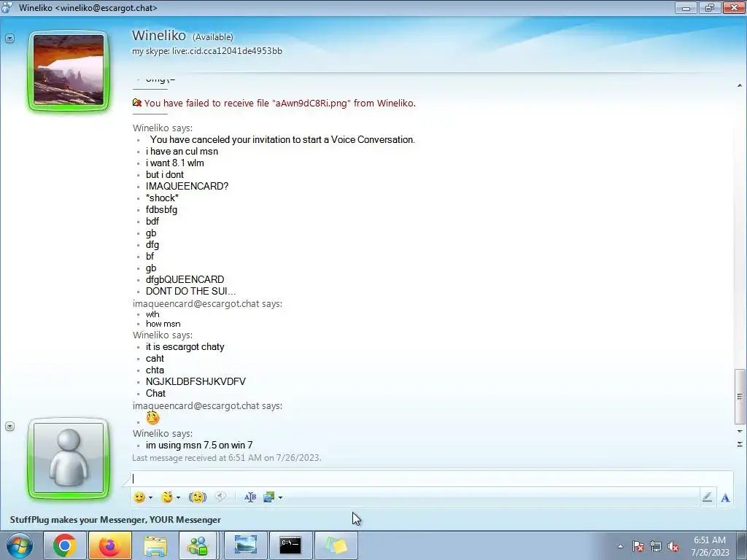Image resolution: width=747 pixels, height=560 pixels.
Task: Open Windows Explorer from taskbar
Action: click(155, 545)
